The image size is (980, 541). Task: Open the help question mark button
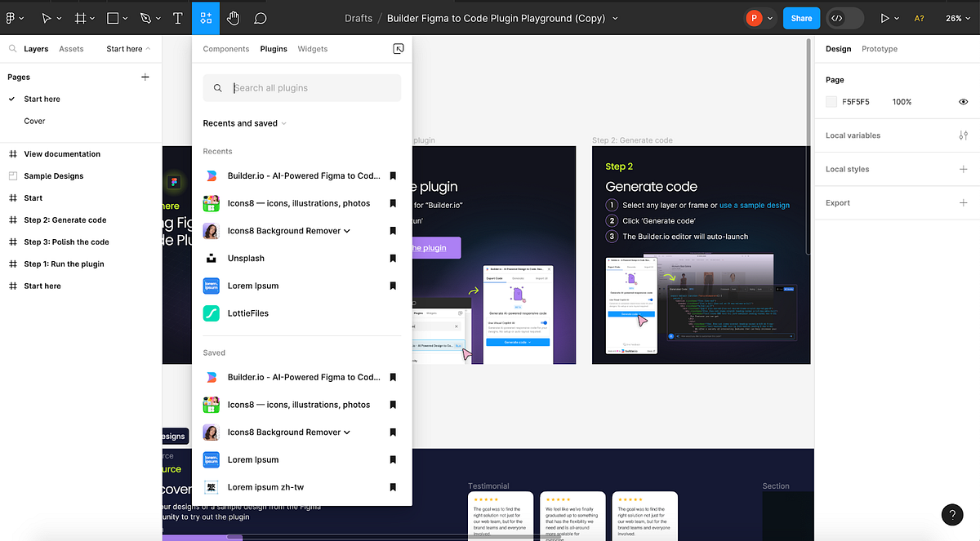pos(952,514)
